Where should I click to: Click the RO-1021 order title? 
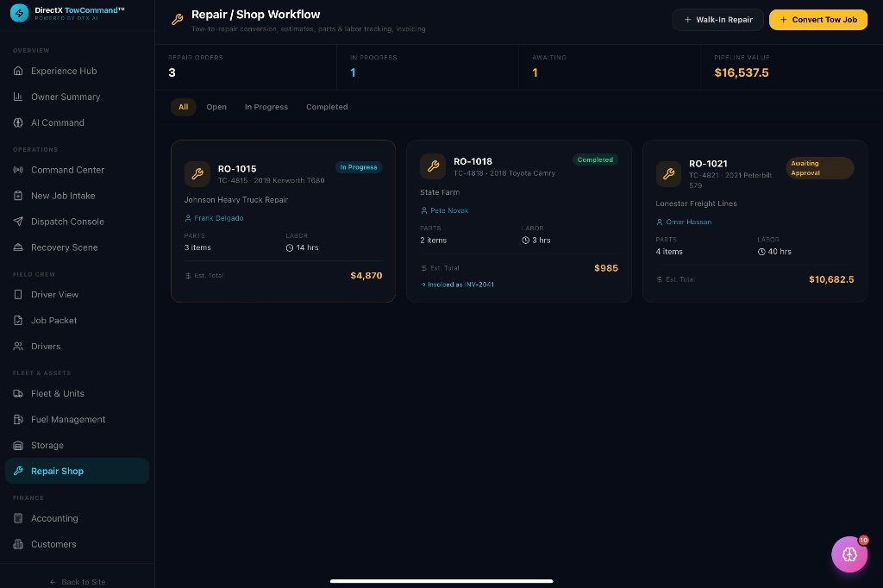click(x=709, y=164)
